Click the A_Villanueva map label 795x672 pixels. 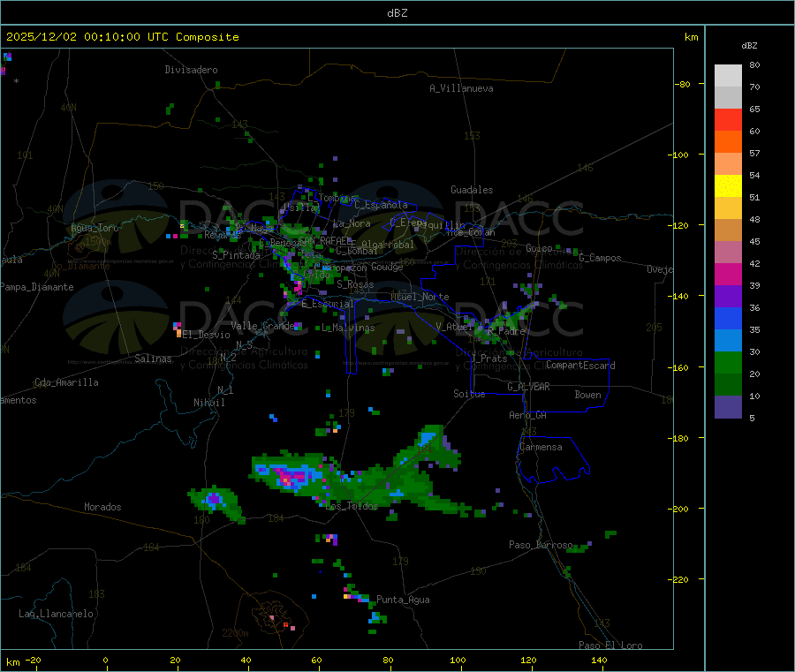[461, 88]
